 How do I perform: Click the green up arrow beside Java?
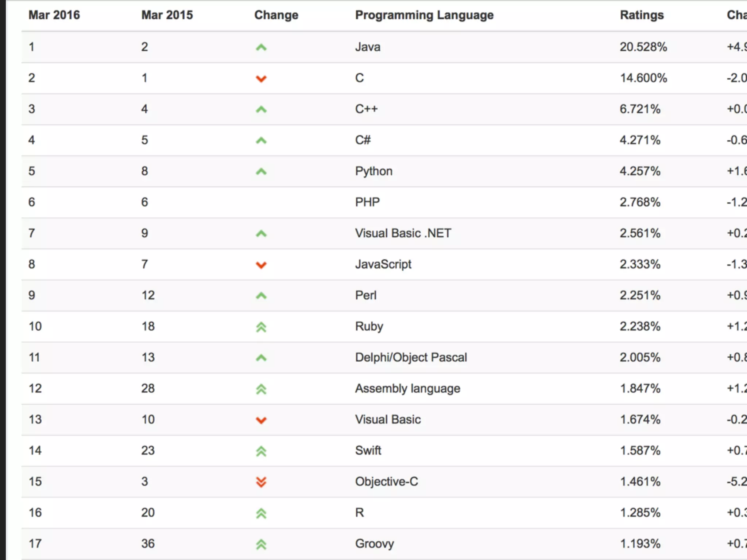coord(261,47)
